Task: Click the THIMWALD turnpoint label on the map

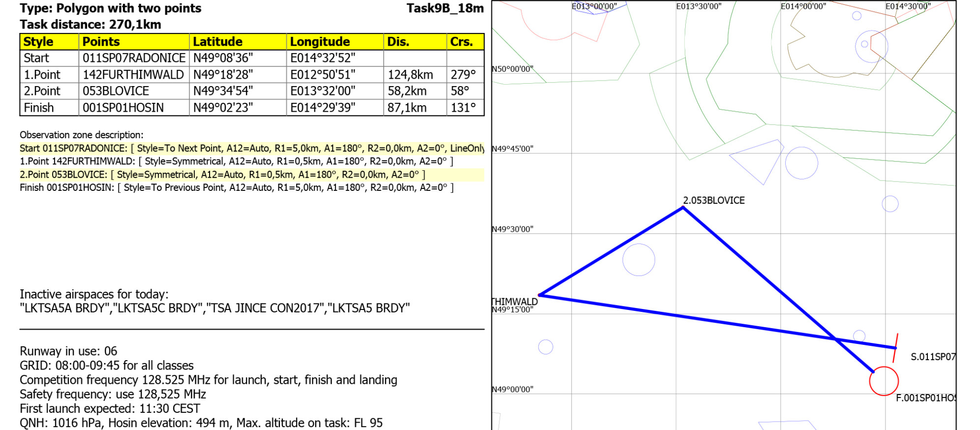Action: (x=515, y=302)
